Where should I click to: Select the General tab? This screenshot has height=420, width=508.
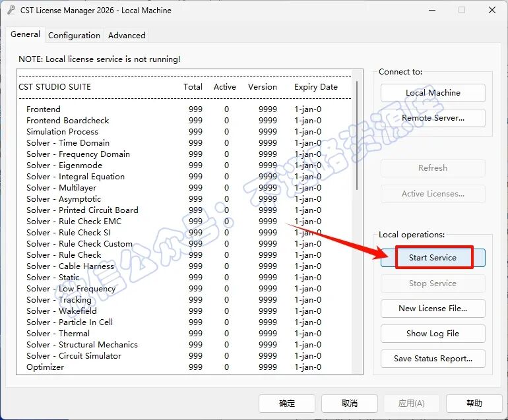click(25, 34)
